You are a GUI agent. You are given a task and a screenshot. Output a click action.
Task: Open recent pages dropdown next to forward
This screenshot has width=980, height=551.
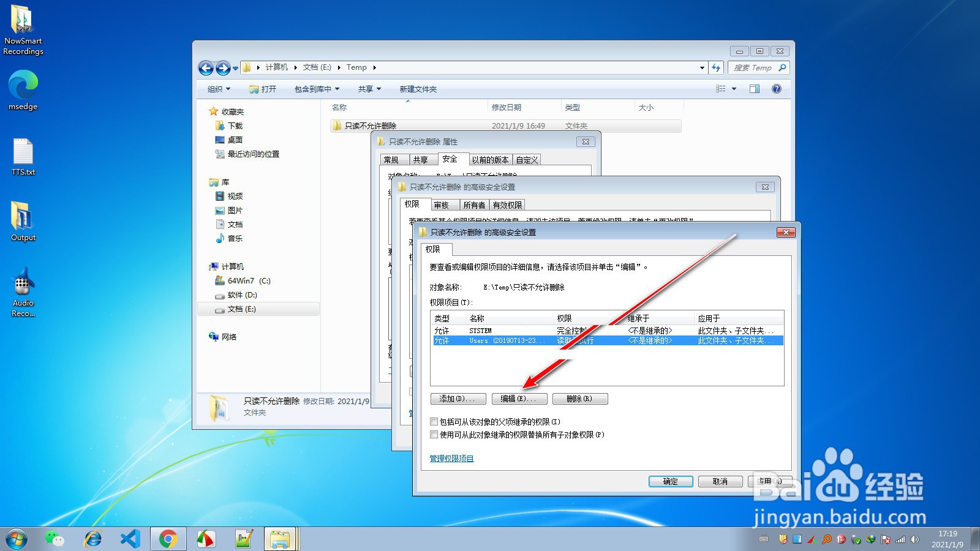(235, 69)
